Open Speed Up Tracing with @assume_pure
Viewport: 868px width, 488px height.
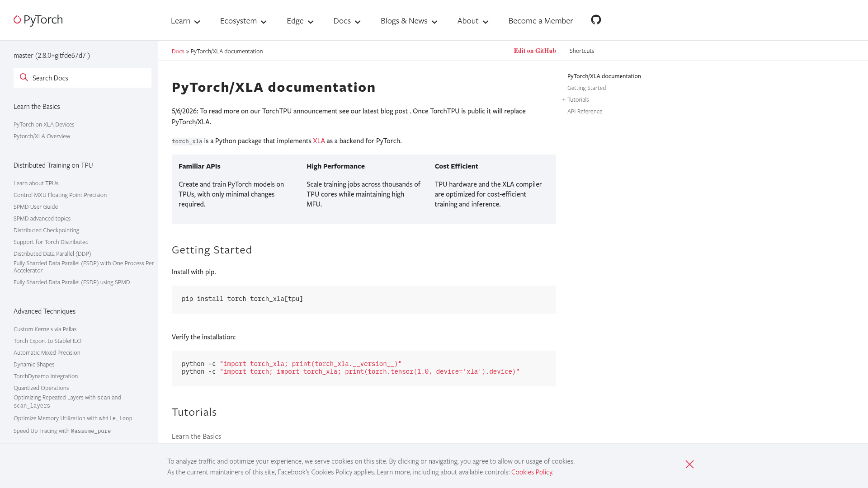pyautogui.click(x=62, y=431)
